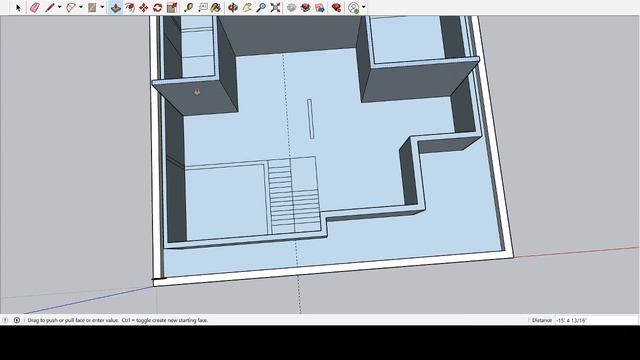Choose the Move tool

(144, 7)
